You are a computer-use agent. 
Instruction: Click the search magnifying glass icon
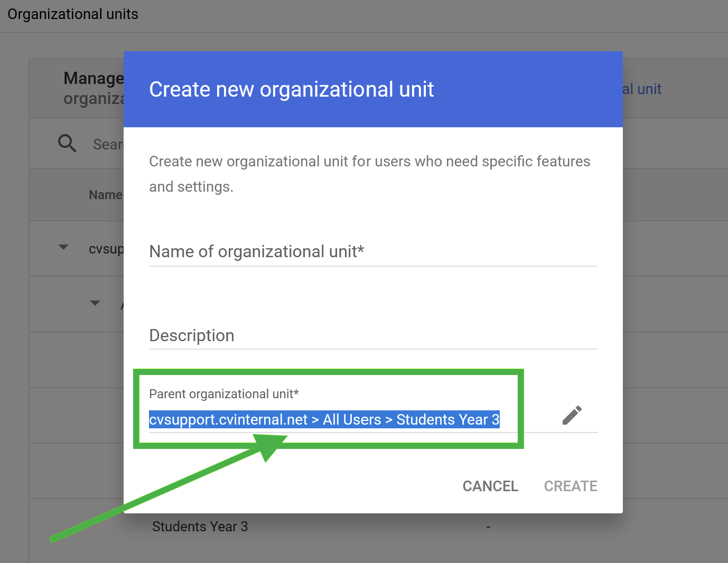click(67, 143)
